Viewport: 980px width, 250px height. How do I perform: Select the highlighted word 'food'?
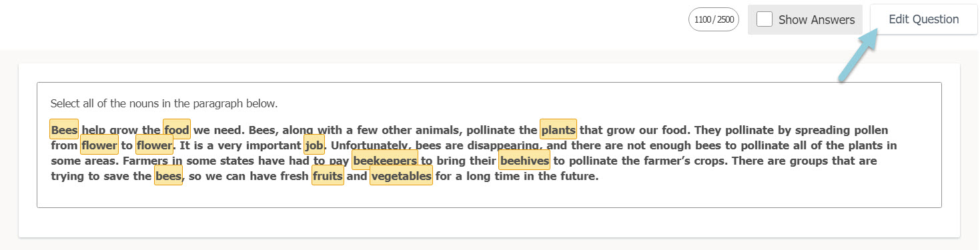[177, 129]
